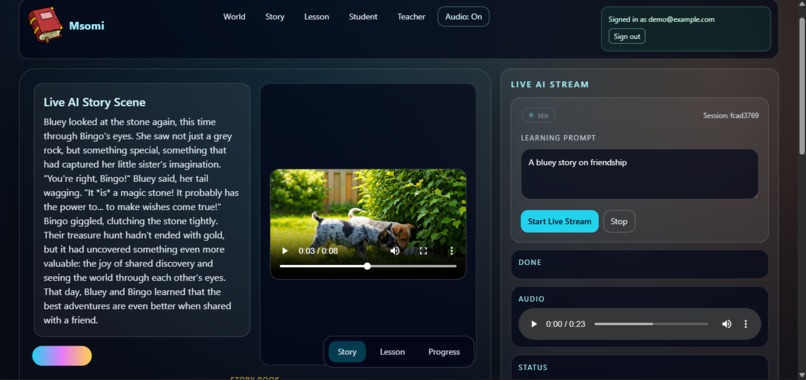Click the DONE panel label
Screen dimensions: 806x380
point(529,262)
